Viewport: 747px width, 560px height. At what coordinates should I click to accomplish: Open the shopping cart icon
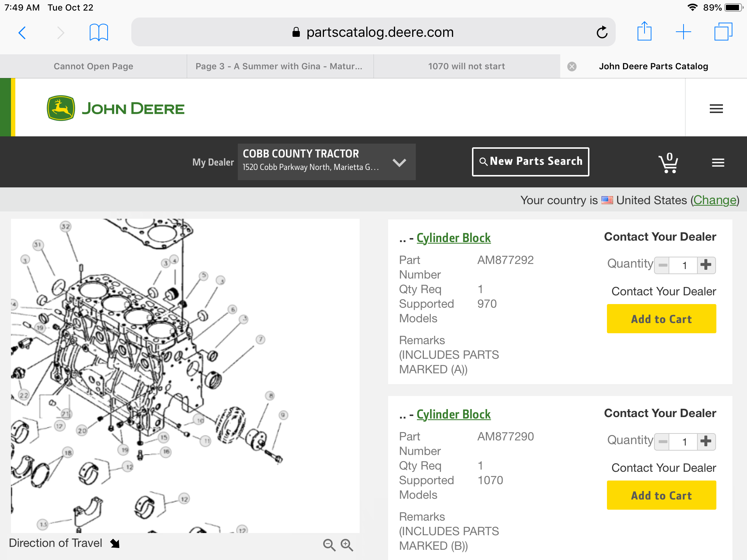click(668, 163)
